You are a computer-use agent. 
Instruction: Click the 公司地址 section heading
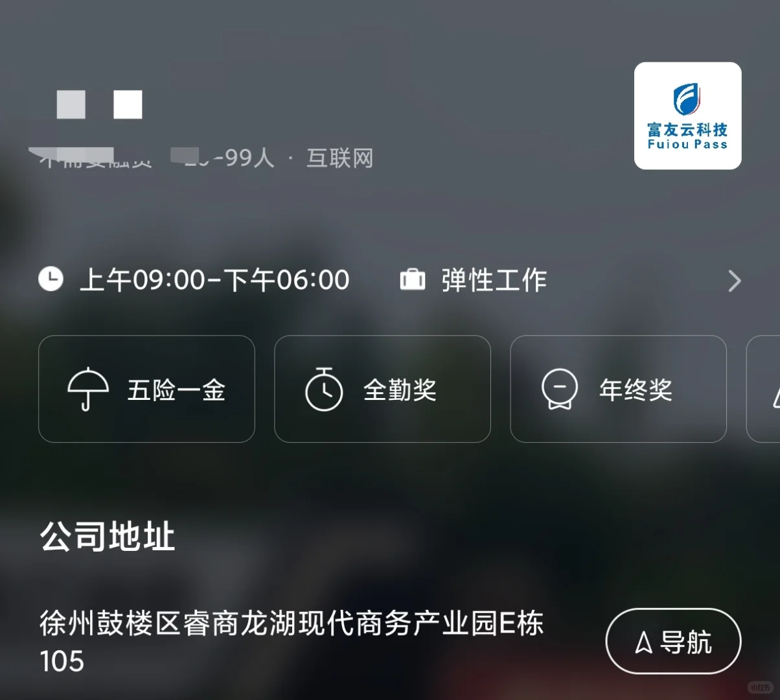click(108, 537)
